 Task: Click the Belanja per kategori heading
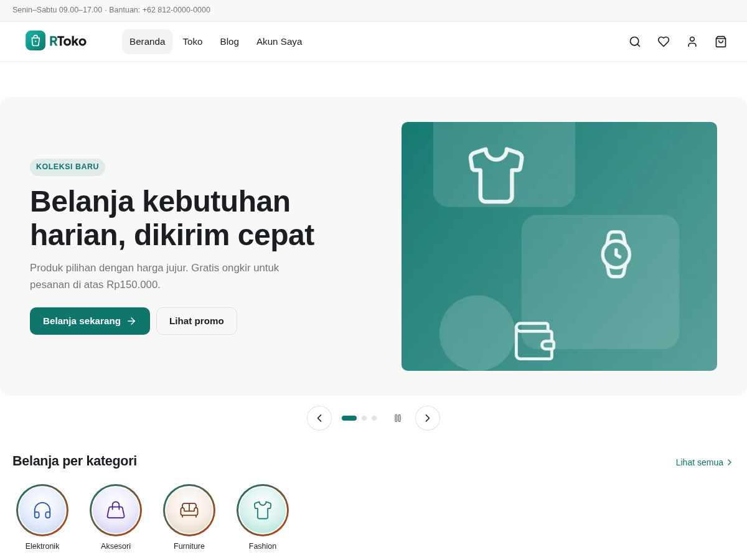point(75,461)
